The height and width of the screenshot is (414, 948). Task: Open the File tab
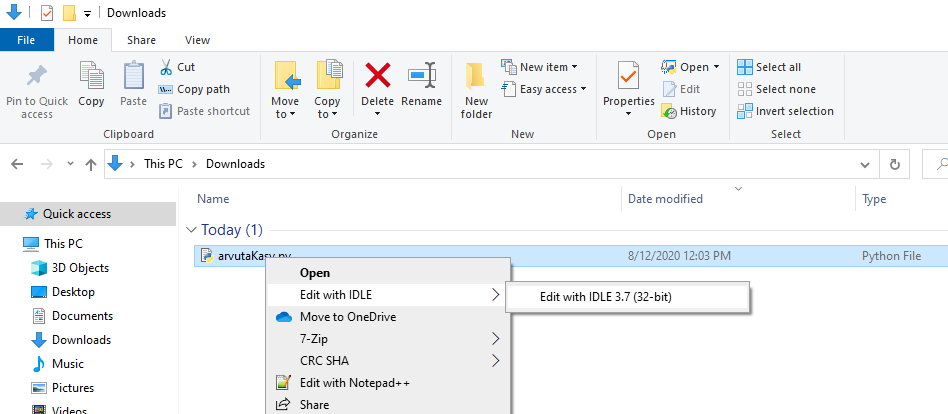click(x=27, y=40)
